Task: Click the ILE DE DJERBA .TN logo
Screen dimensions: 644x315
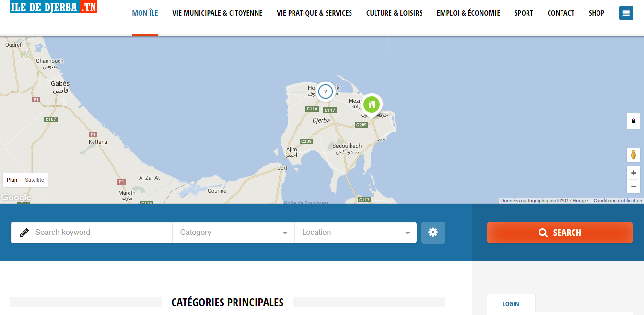Action: [54, 7]
